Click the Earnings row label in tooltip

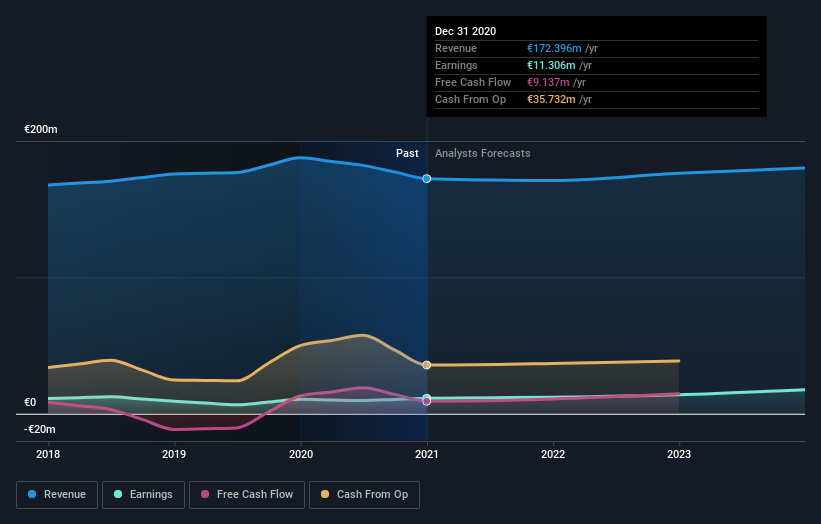[456, 65]
